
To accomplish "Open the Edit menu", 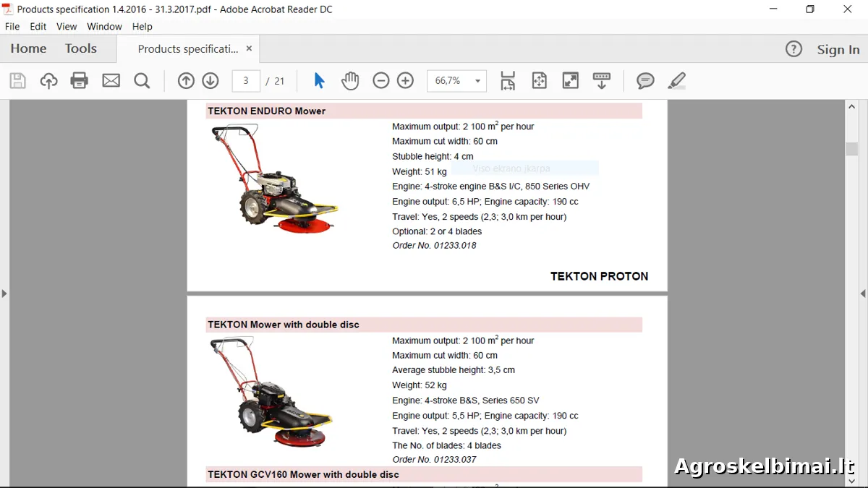I will (38, 26).
